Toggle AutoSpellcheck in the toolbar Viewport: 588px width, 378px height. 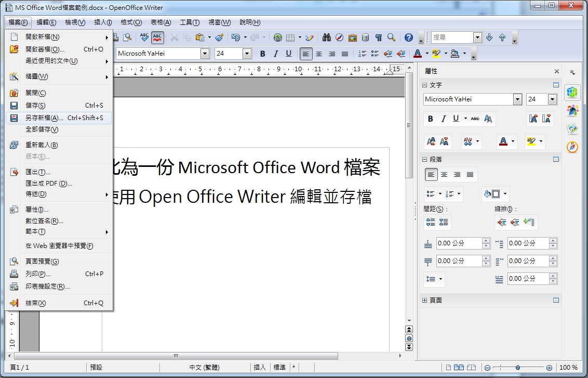[157, 37]
